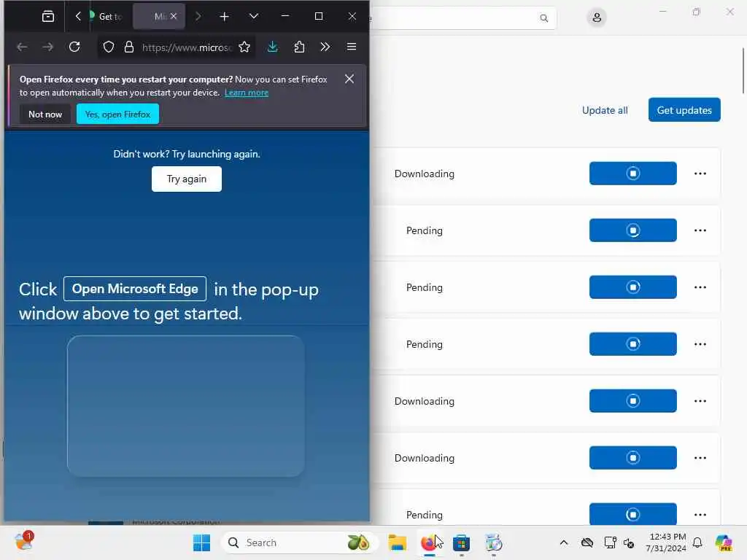Viewport: 747px width, 560px height.
Task: Click the taskbar Search box
Action: pyautogui.click(x=299, y=542)
